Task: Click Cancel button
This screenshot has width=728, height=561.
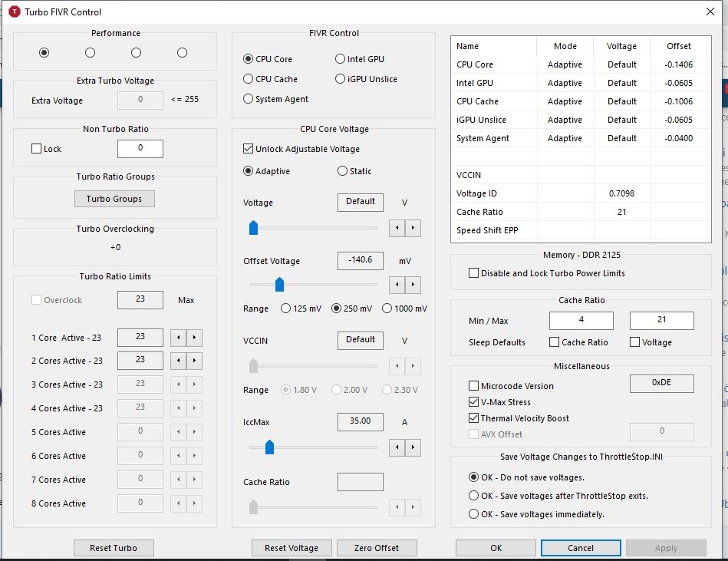Action: click(581, 548)
